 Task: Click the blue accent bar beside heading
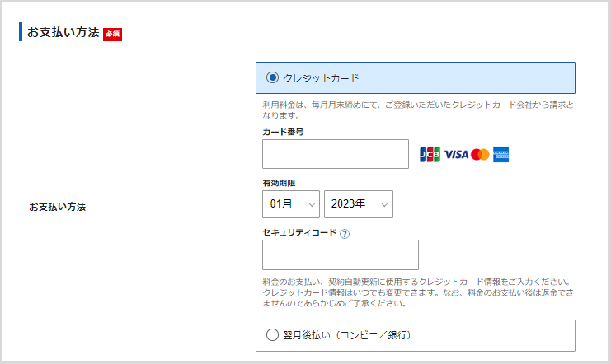(21, 33)
